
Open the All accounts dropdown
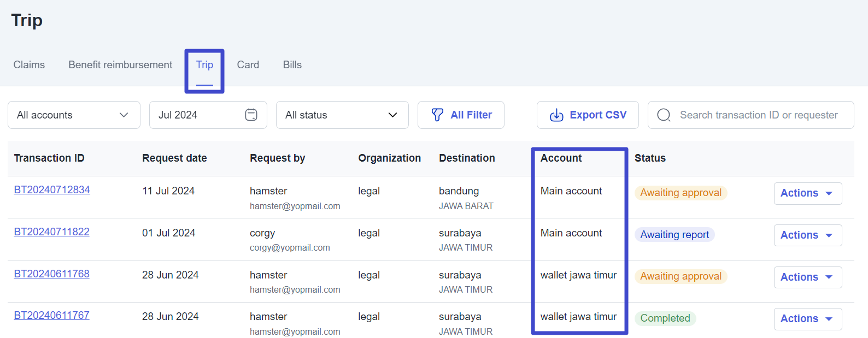point(74,115)
